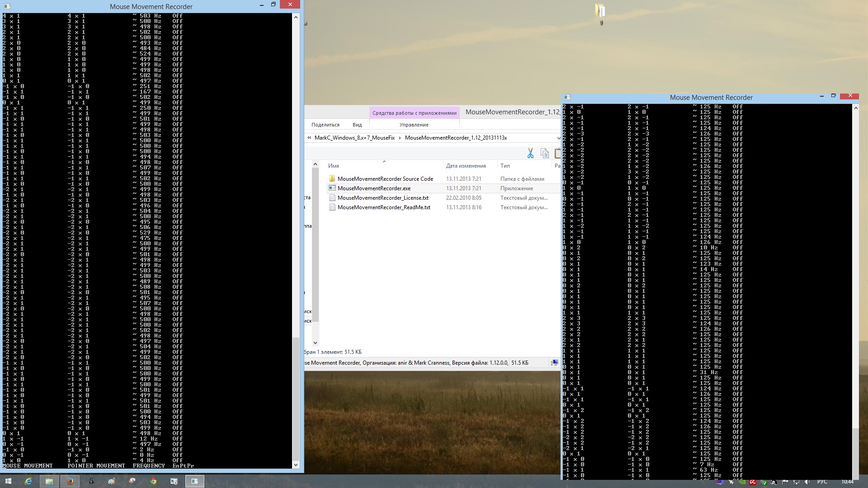Open the desktop folder icon labeled 1
This screenshot has height=488, width=868.
coord(600,11)
